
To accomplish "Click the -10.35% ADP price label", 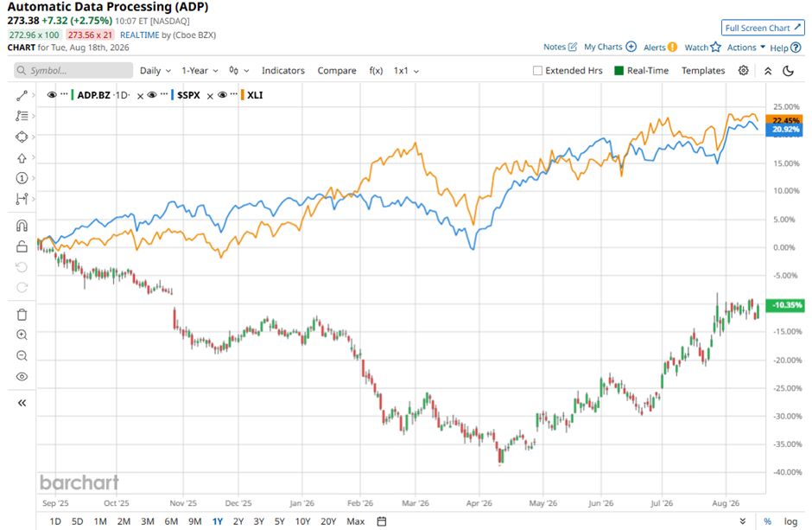I will [784, 305].
